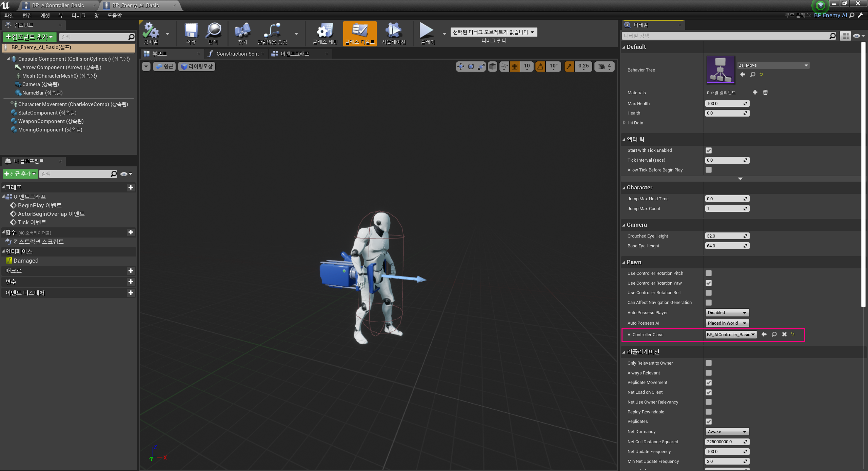Viewport: 868px width, 471px height.
Task: Enable Use Controller Rotation Pitch checkbox
Action: point(709,273)
